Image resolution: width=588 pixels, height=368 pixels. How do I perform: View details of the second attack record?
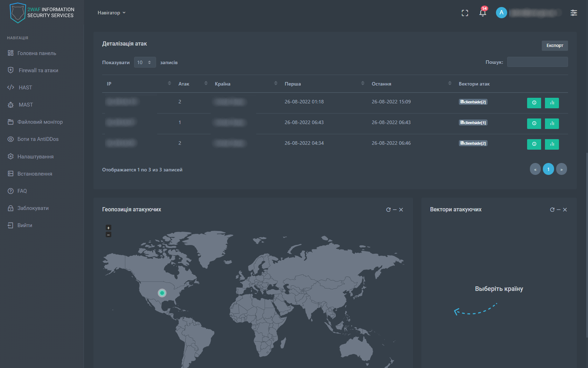coord(534,123)
